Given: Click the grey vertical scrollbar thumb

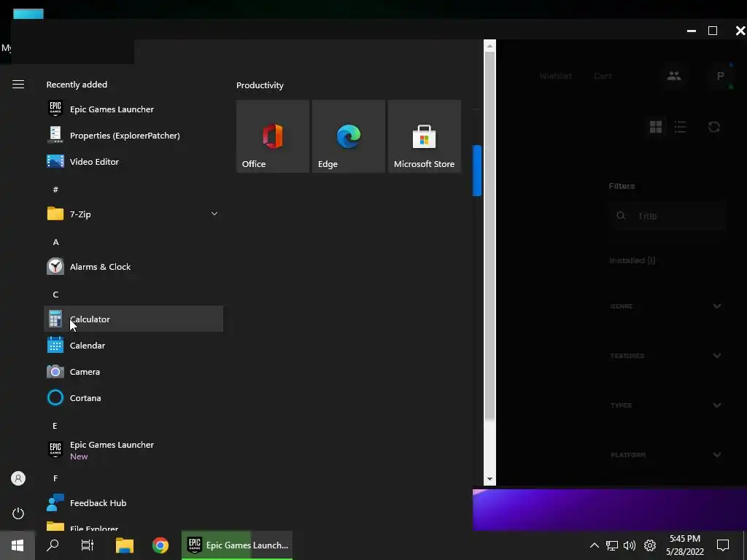Looking at the screenshot, I should [489, 236].
